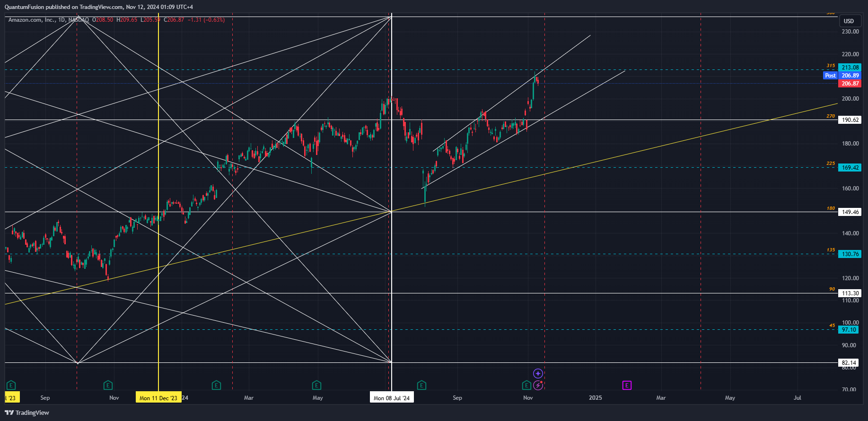The width and height of the screenshot is (868, 421).
Task: Click the orange 270 Gann level label
Action: point(831,116)
